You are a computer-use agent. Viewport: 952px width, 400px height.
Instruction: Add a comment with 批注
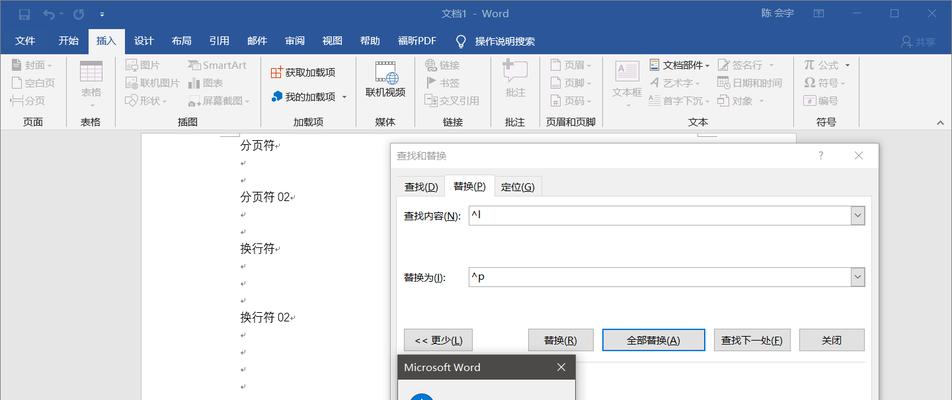pyautogui.click(x=515, y=79)
